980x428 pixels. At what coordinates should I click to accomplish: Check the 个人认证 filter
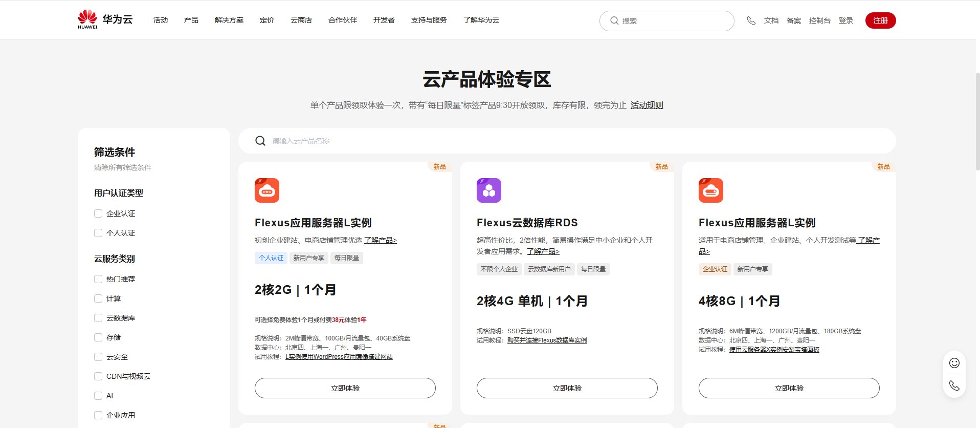tap(98, 233)
